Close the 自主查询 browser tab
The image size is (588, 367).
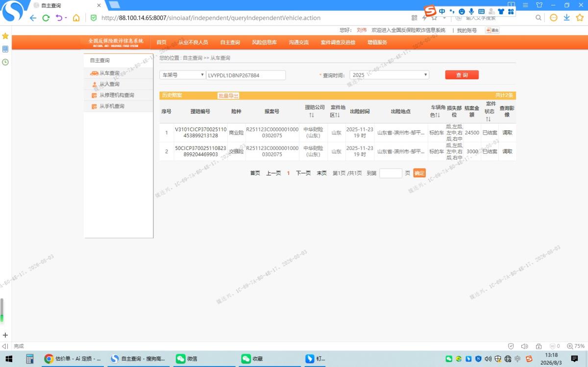(98, 5)
